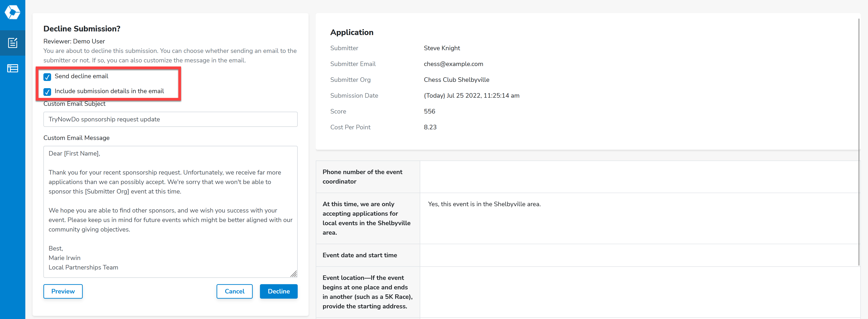Click the Custom Email Message label

[76, 138]
